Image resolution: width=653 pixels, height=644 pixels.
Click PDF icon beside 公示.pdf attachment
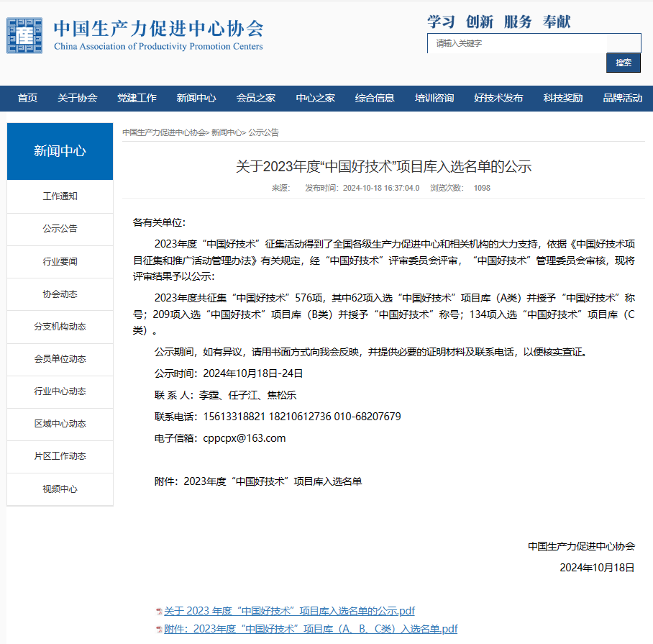tap(158, 612)
